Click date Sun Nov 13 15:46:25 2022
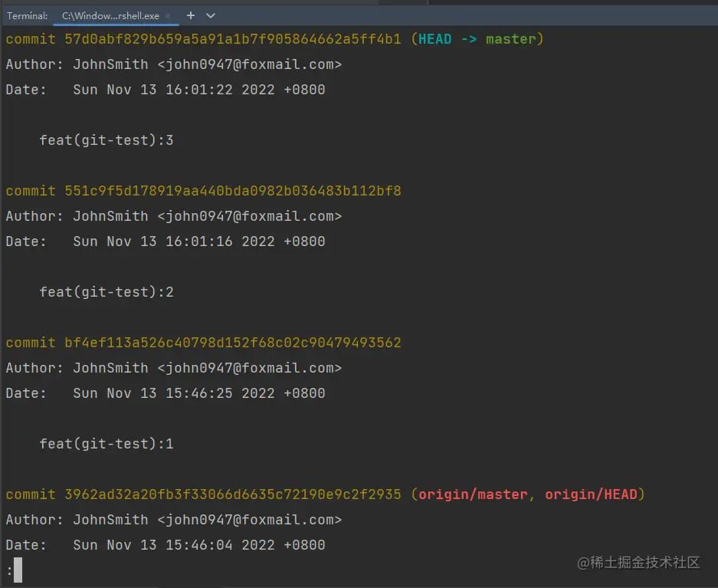The width and height of the screenshot is (718, 588). coord(174,393)
